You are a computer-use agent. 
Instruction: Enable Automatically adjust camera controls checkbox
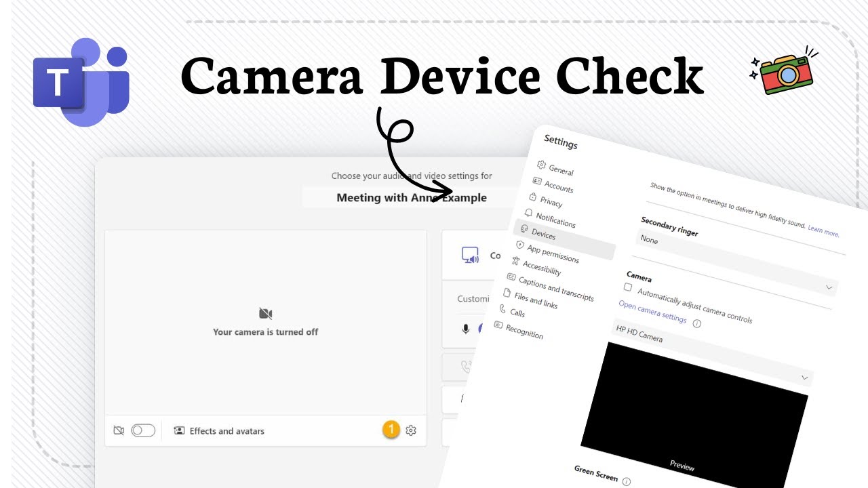tap(628, 287)
